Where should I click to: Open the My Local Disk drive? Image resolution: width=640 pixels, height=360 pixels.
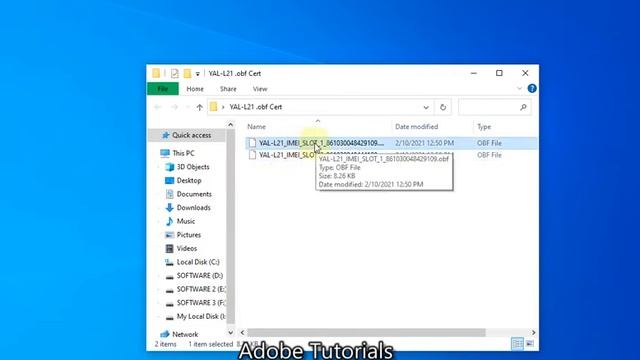200,316
